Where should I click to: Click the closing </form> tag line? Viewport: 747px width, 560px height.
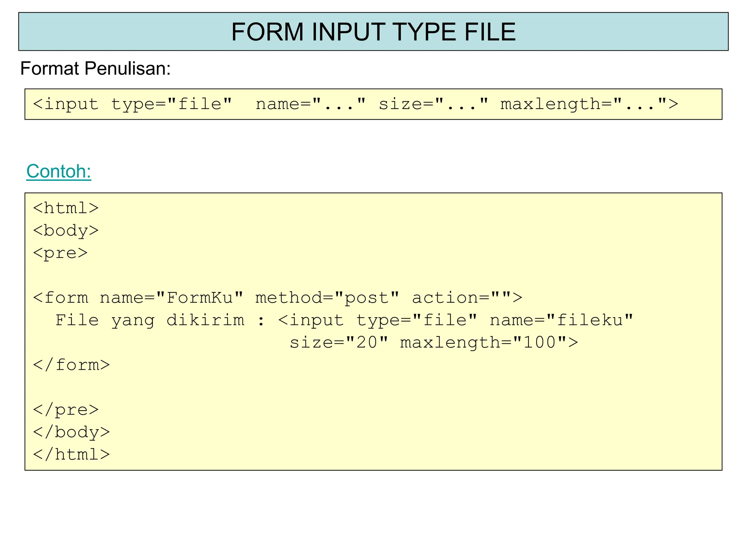71,365
